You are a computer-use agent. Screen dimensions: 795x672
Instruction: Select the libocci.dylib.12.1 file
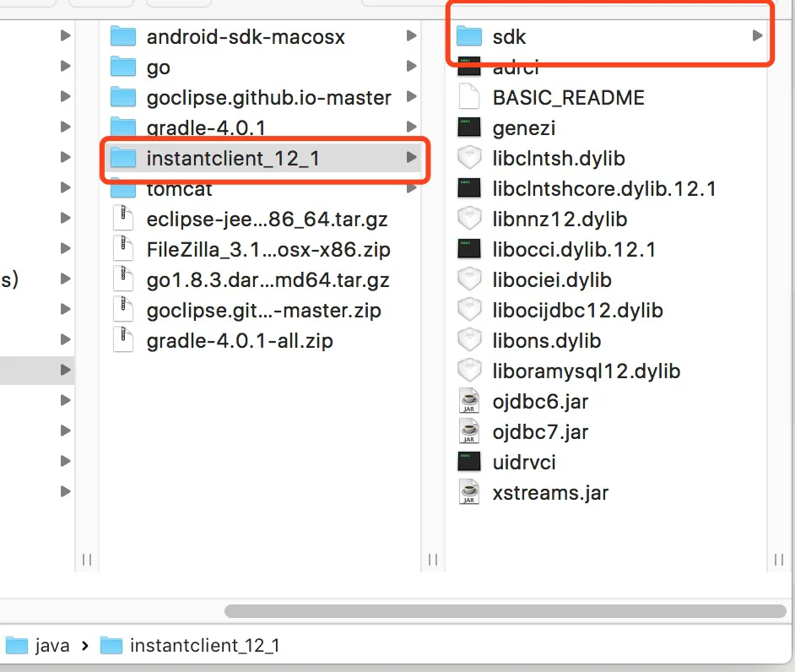click(x=574, y=250)
